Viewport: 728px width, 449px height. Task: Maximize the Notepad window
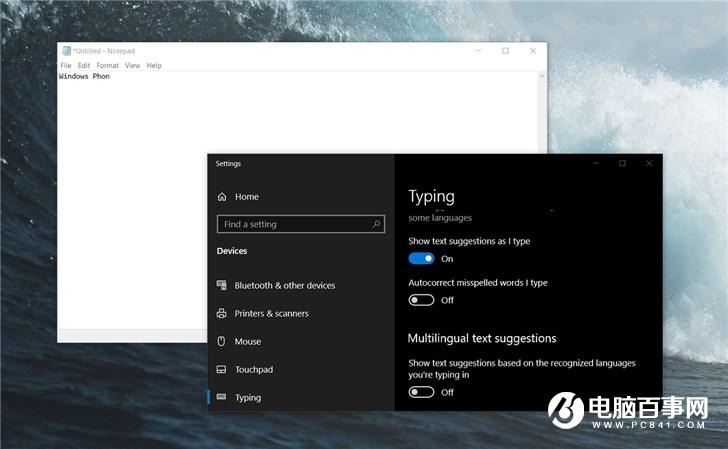(506, 51)
